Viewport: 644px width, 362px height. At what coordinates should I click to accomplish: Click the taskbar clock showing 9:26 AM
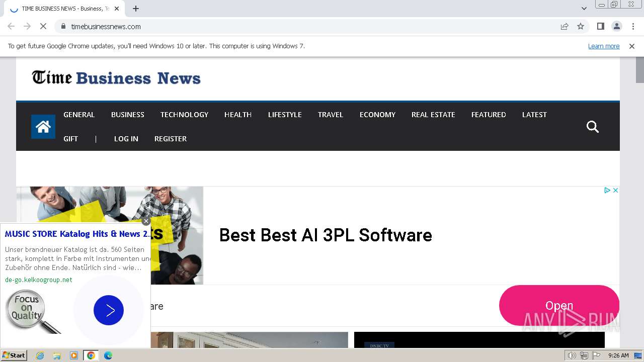(618, 355)
